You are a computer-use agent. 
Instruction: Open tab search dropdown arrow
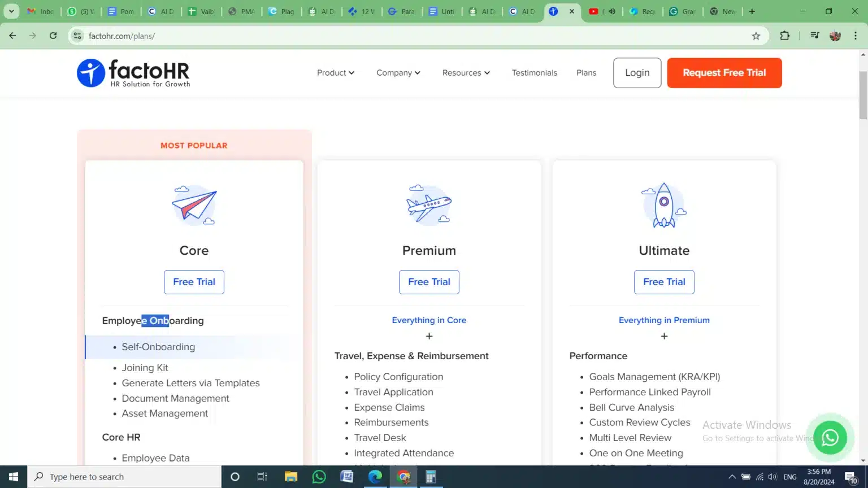point(11,11)
